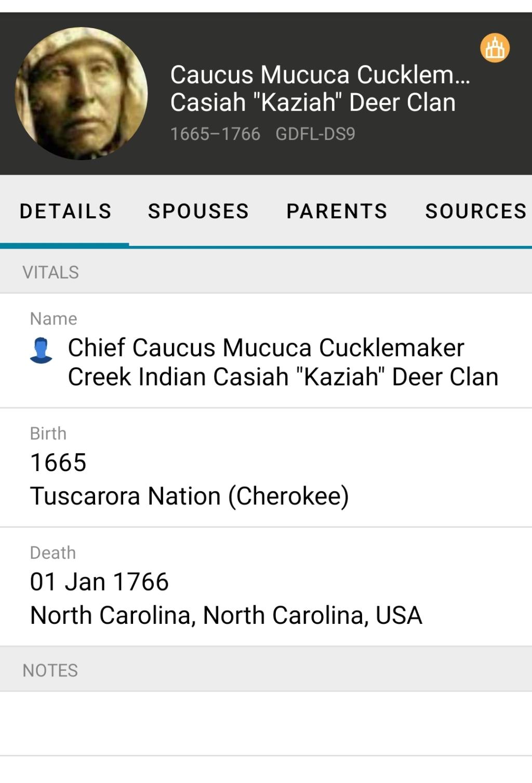Click the blue male gender icon
The width and height of the screenshot is (532, 783).
41,350
